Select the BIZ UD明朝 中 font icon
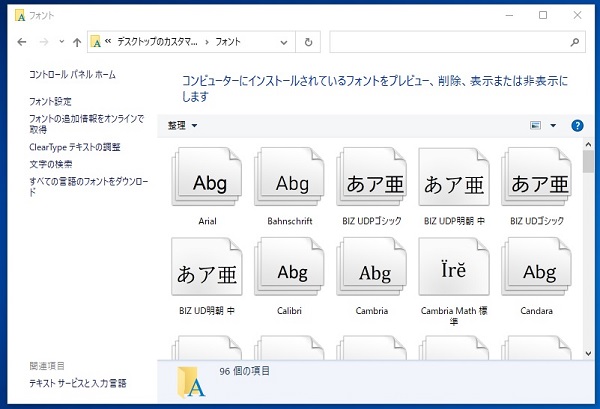 click(x=207, y=267)
